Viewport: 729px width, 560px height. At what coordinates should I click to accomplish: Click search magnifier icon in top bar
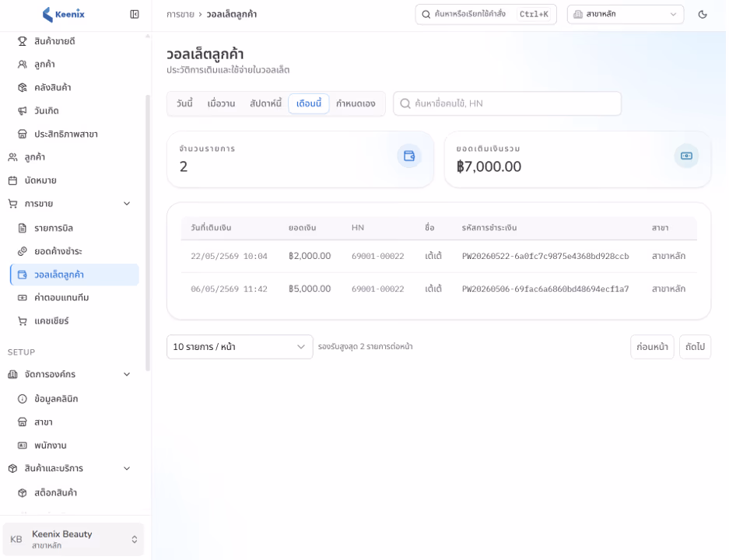[426, 15]
